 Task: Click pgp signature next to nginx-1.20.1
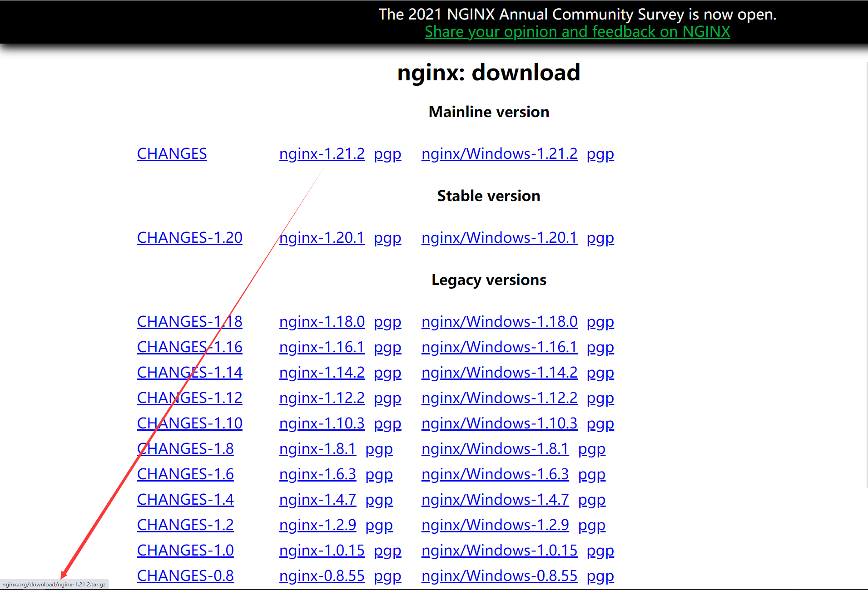[387, 238]
